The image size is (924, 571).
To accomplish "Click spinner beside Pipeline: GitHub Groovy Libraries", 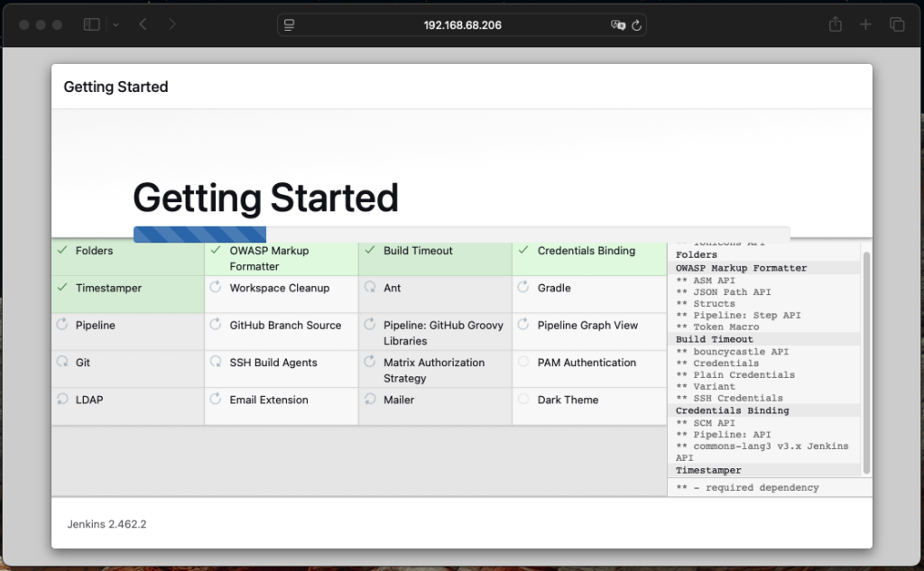I will click(x=369, y=324).
